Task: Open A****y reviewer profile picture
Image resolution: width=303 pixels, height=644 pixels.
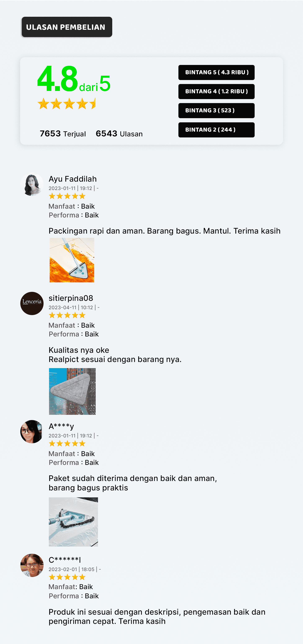Action: pos(32,432)
